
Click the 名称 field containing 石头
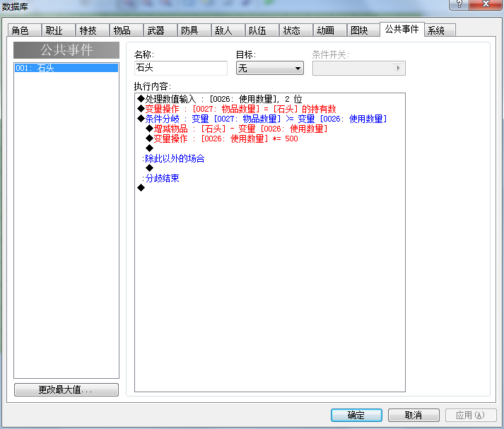tap(181, 68)
